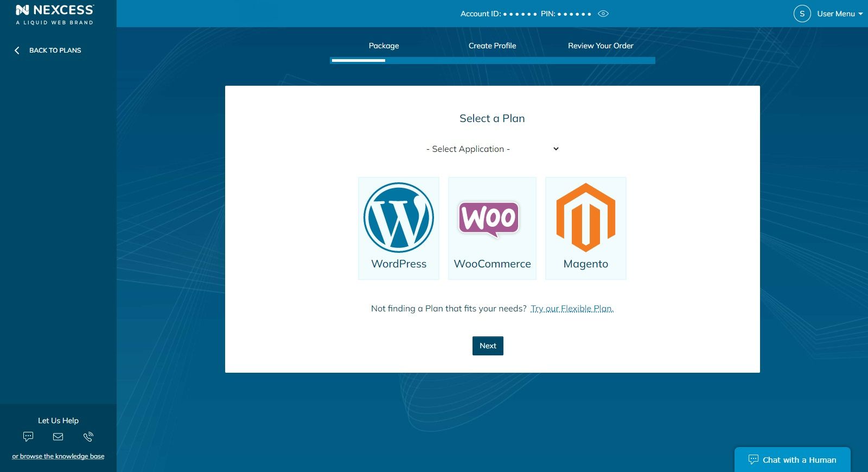
Task: Choose the WordPress plan tile
Action: [x=399, y=228]
